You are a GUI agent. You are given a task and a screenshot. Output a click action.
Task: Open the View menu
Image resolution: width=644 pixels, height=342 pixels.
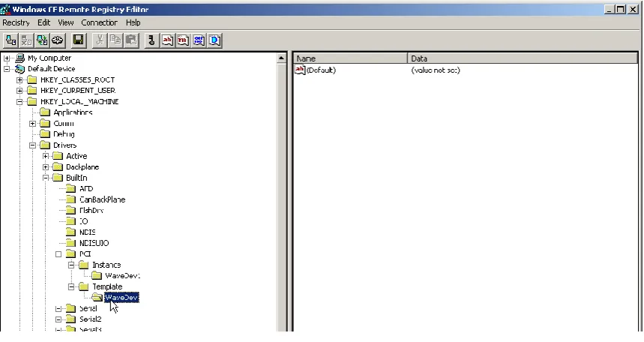point(66,22)
